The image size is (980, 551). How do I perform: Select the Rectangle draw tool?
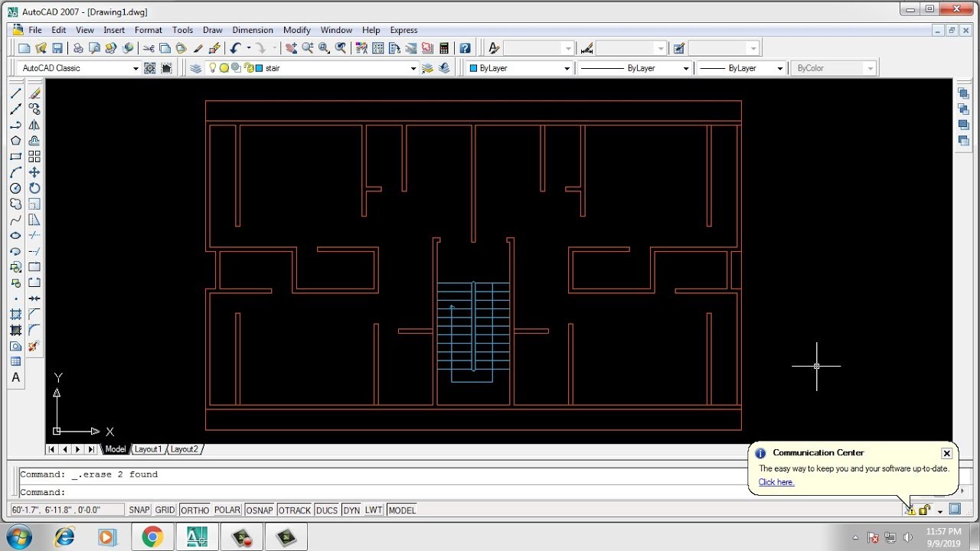point(15,157)
